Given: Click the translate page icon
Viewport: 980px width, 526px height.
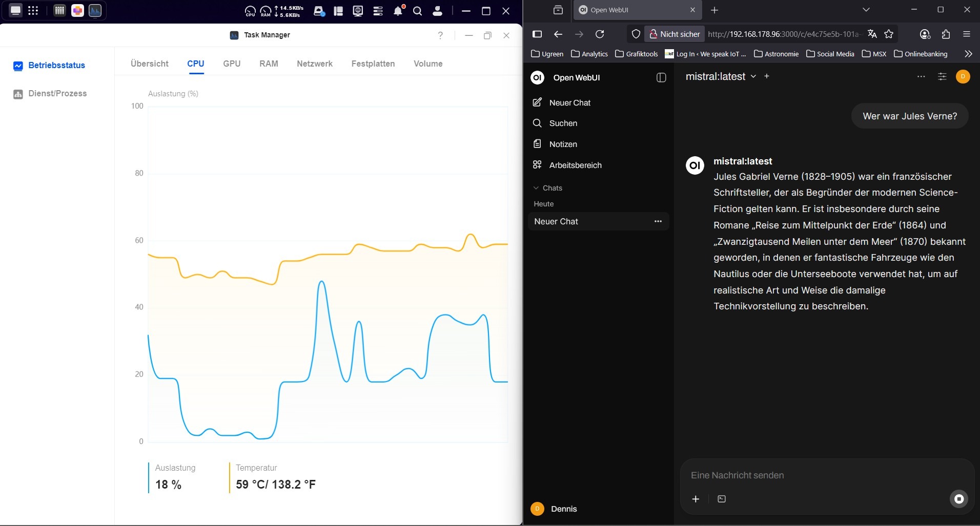Looking at the screenshot, I should pyautogui.click(x=872, y=34).
